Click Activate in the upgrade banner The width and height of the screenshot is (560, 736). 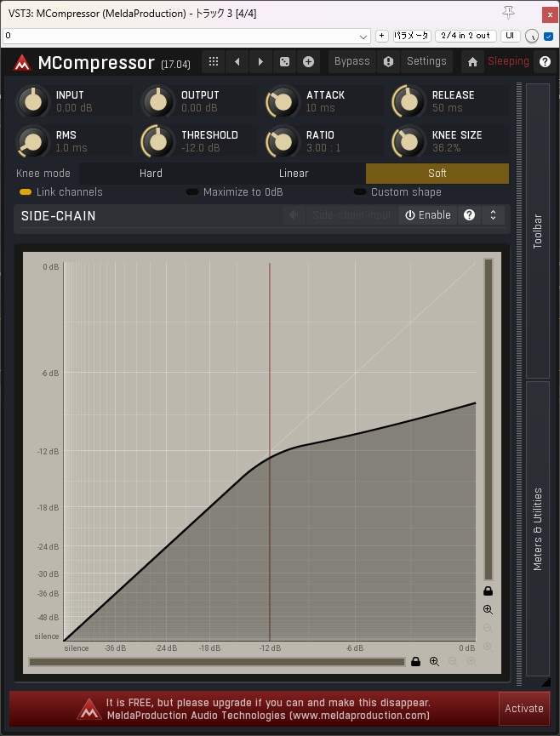(x=523, y=708)
